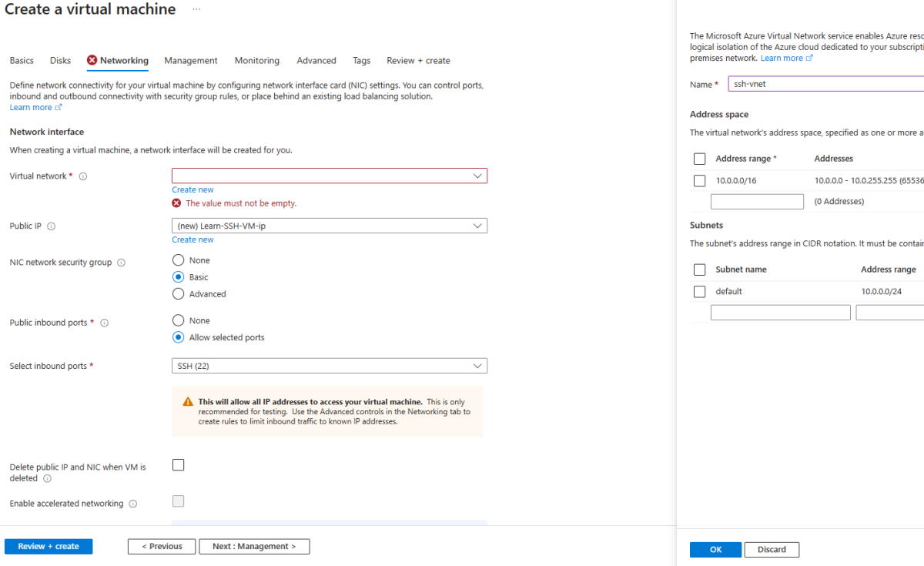924x566 pixels.
Task: Click the Addresses column header
Action: (x=834, y=159)
